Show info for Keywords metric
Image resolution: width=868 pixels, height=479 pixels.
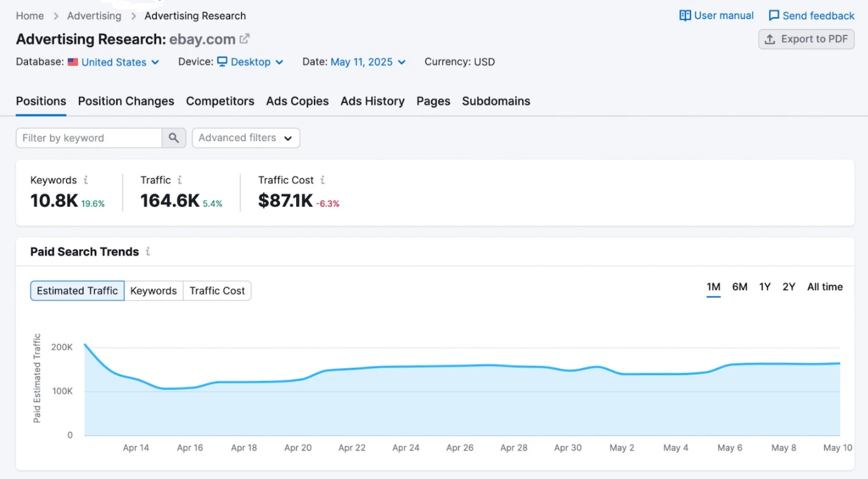(x=86, y=180)
